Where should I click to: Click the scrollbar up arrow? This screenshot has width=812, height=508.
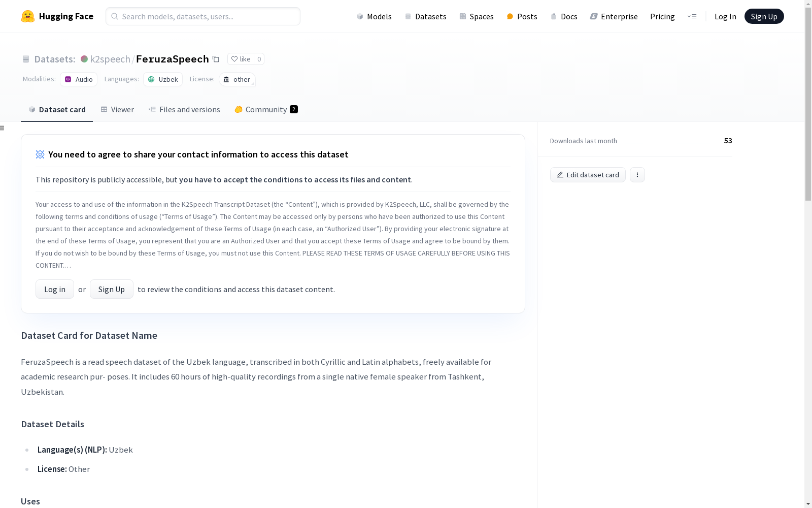pos(808,4)
